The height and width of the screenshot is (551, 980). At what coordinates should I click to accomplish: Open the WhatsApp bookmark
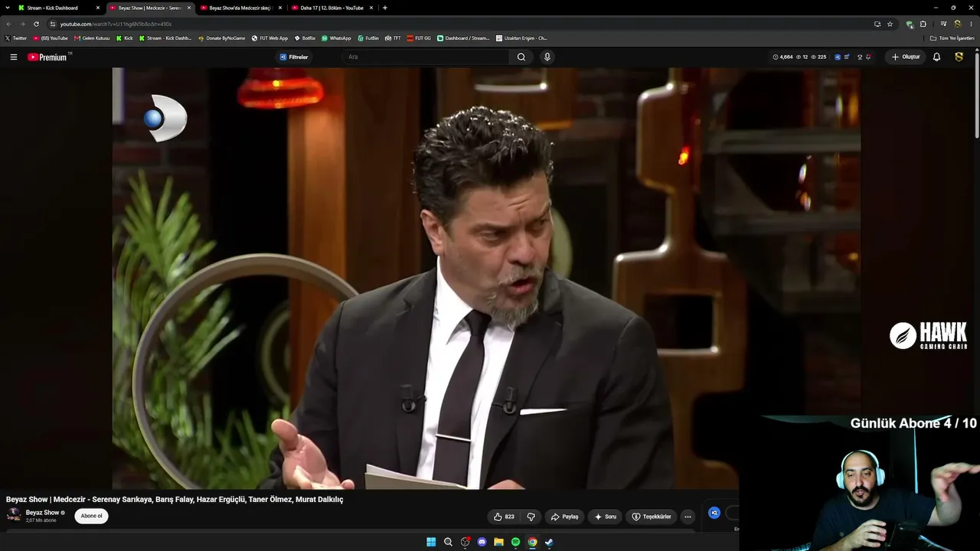pyautogui.click(x=336, y=38)
